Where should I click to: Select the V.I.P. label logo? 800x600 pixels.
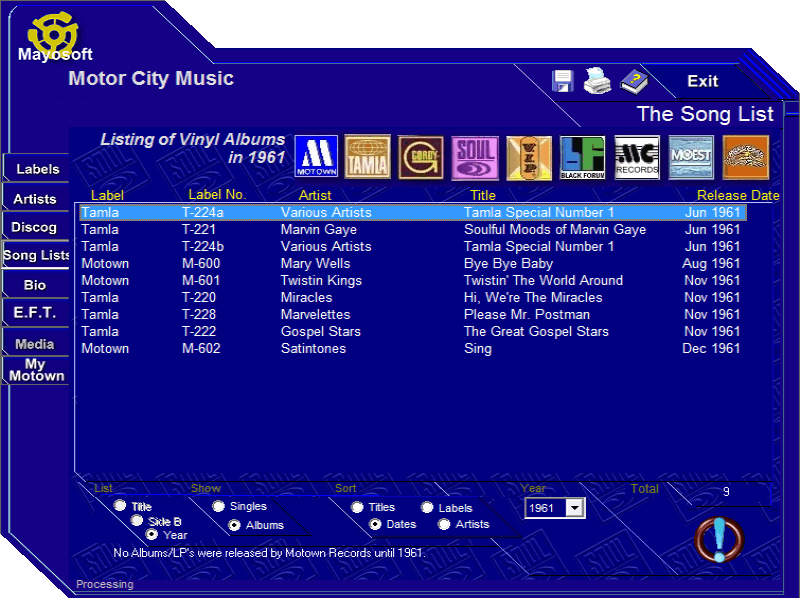point(529,158)
